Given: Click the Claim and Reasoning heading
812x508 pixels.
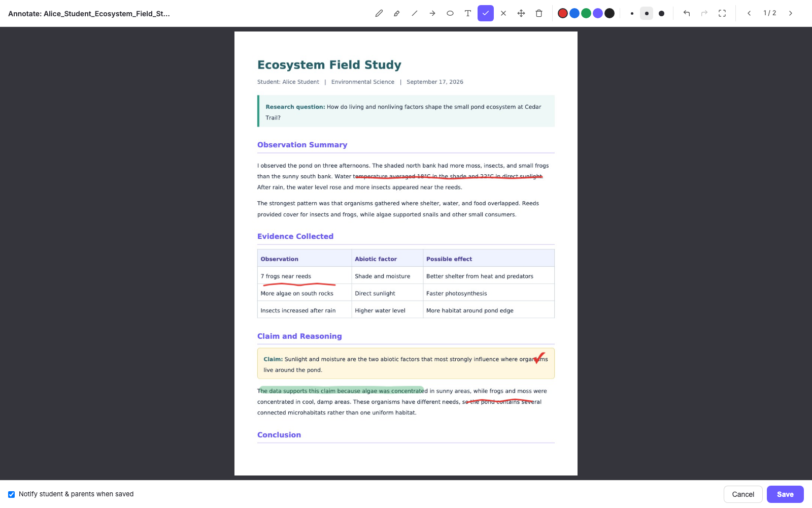Looking at the screenshot, I should point(299,336).
